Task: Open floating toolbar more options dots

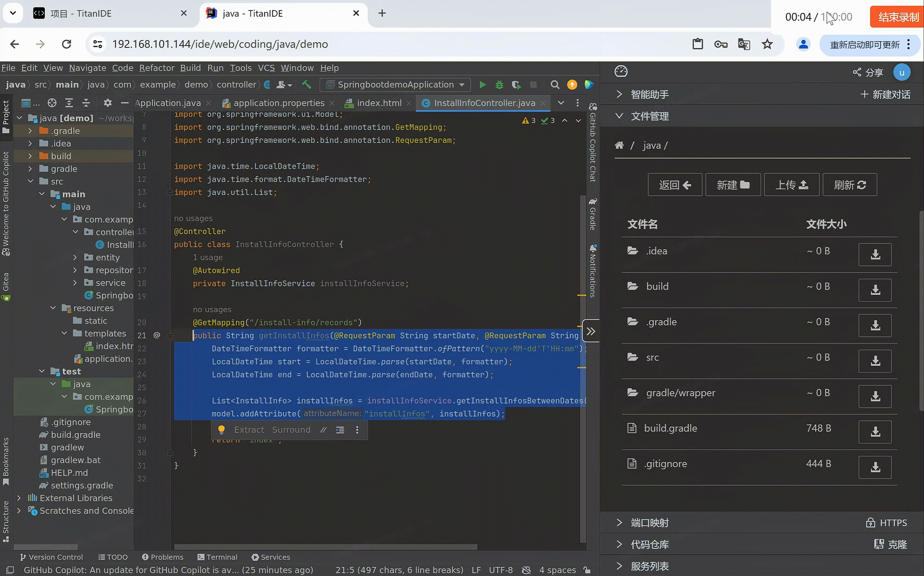Action: click(357, 430)
